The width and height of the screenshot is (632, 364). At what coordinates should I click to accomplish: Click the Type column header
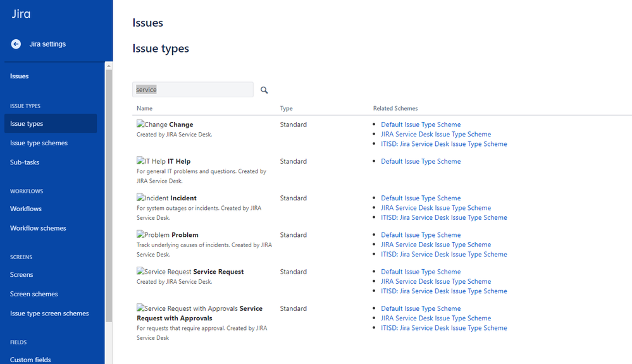[x=286, y=108]
